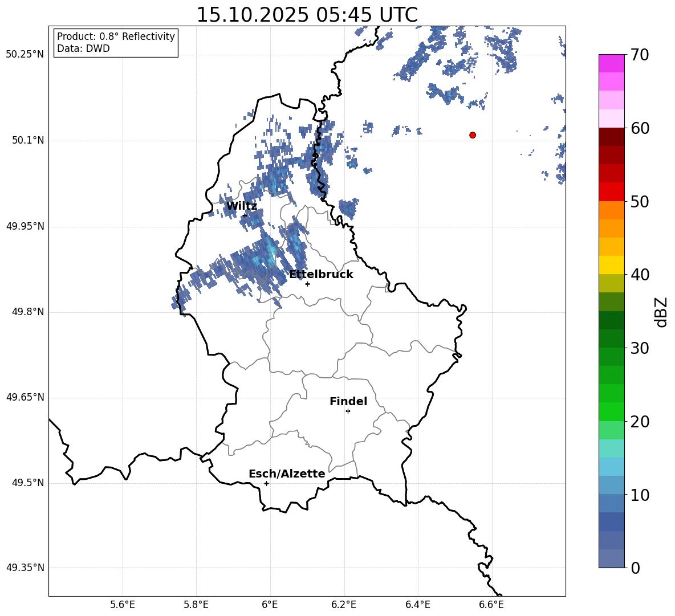This screenshot has width=675, height=616.
Task: Click the Wiltz city label
Action: point(242,206)
